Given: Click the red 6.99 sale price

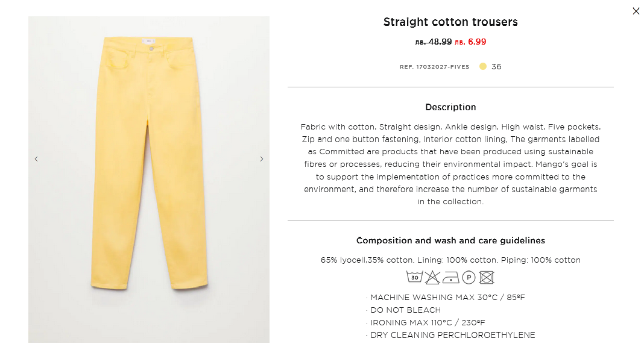Looking at the screenshot, I should (x=470, y=42).
